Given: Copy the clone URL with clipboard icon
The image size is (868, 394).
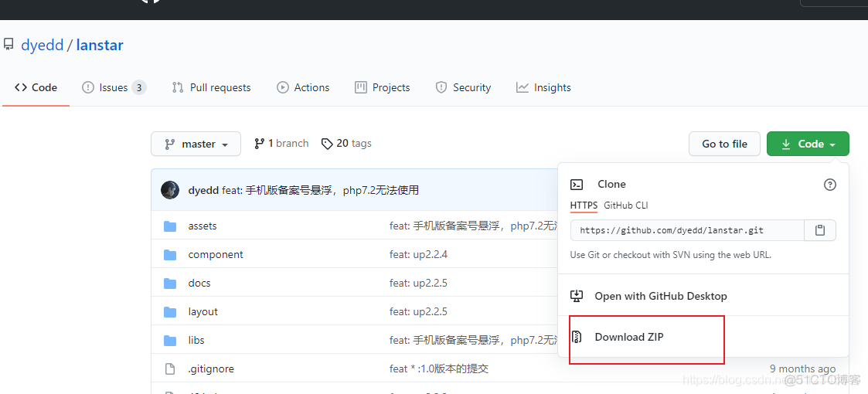Looking at the screenshot, I should tap(820, 230).
